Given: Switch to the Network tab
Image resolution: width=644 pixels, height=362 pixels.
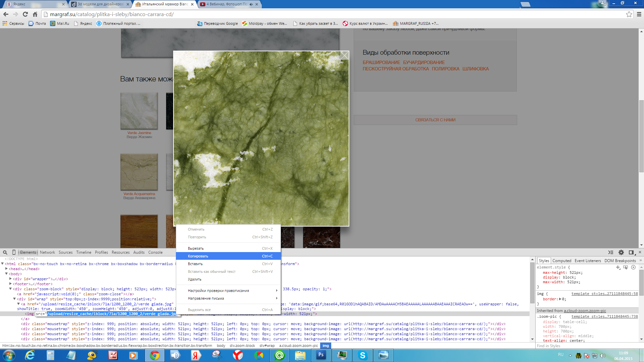Looking at the screenshot, I should [47, 252].
